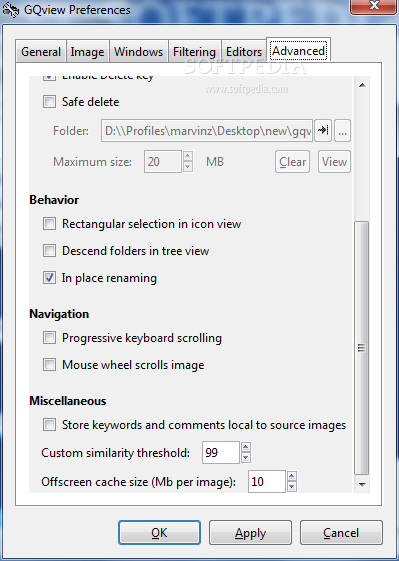399x561 pixels.
Task: Click the GQview app icon in title bar
Action: (11, 10)
